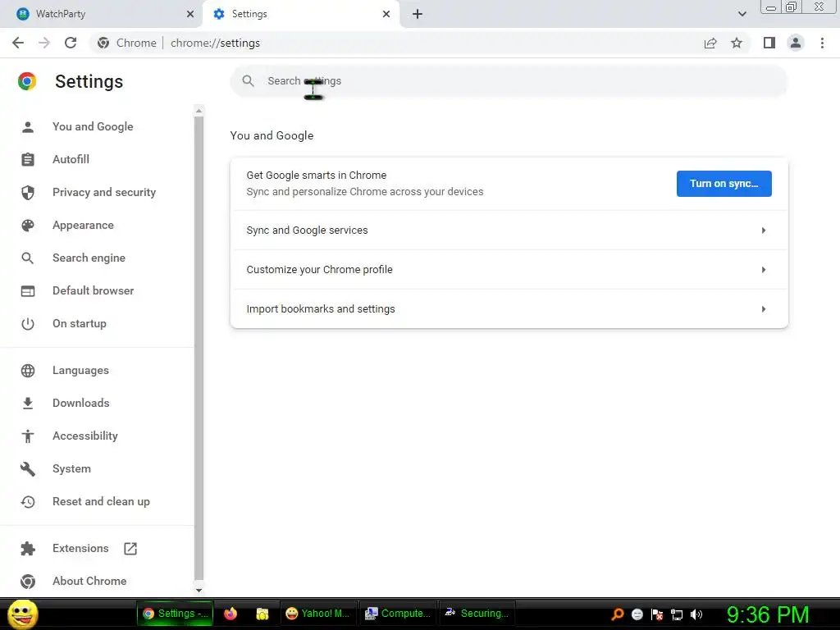Image resolution: width=840 pixels, height=630 pixels.
Task: Click the palette icon for Appearance
Action: [x=28, y=226]
